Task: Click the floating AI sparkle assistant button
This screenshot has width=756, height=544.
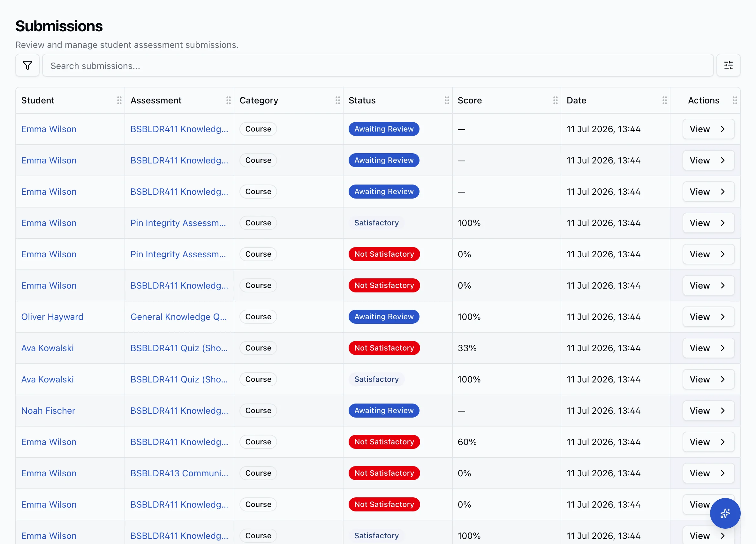Action: [x=725, y=513]
